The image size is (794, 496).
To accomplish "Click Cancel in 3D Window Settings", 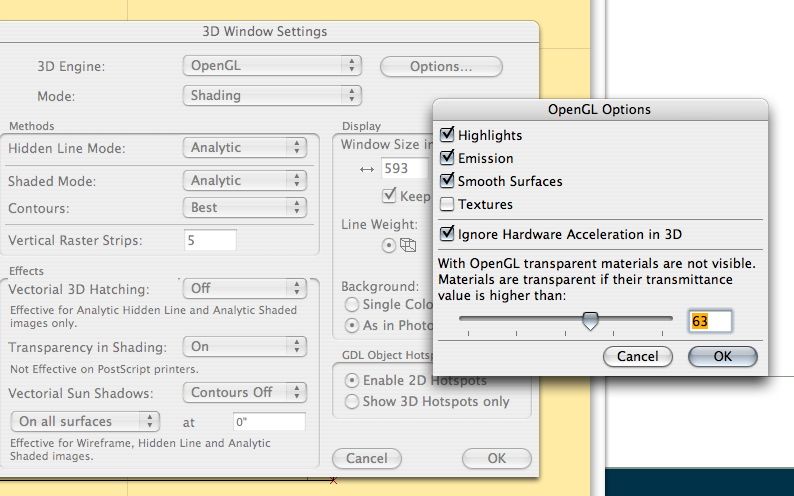I will [x=367, y=459].
